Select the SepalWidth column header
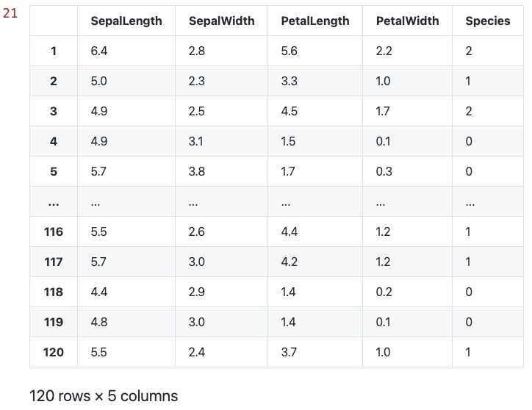The height and width of the screenshot is (410, 532). (221, 21)
